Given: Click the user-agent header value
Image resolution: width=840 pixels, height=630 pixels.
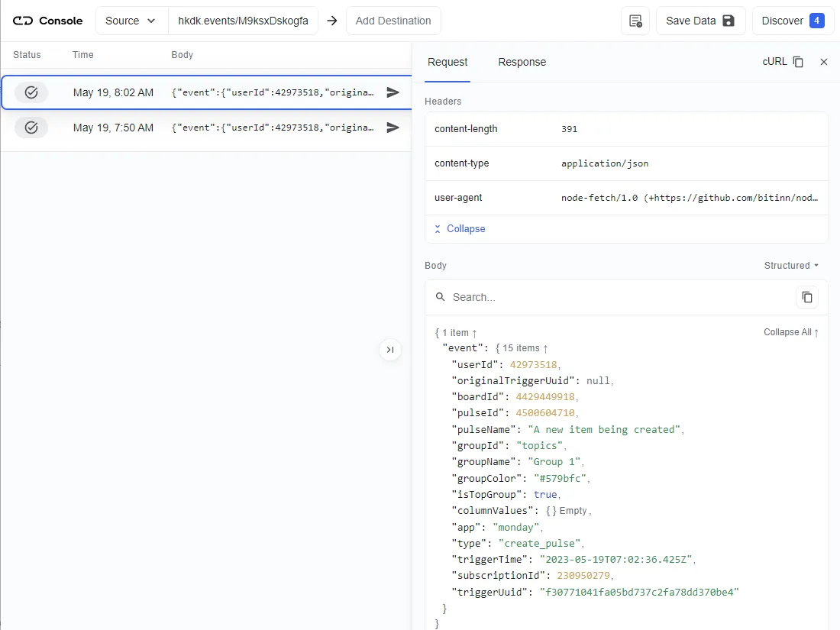Looking at the screenshot, I should [x=690, y=198].
